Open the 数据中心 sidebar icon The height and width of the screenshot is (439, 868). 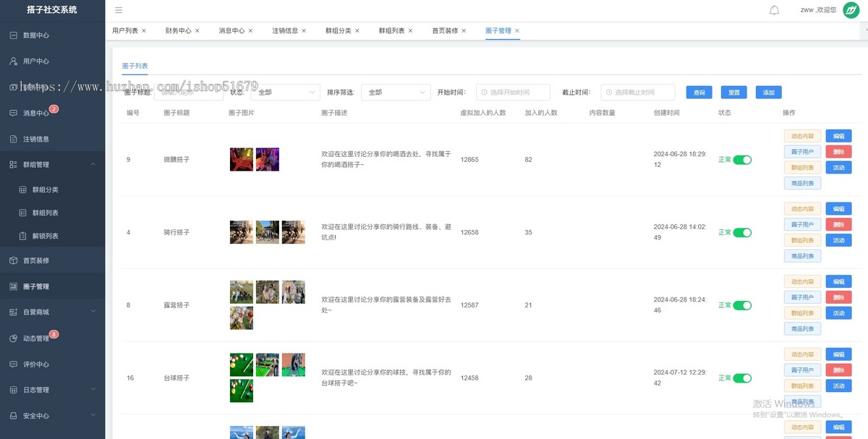click(x=13, y=35)
